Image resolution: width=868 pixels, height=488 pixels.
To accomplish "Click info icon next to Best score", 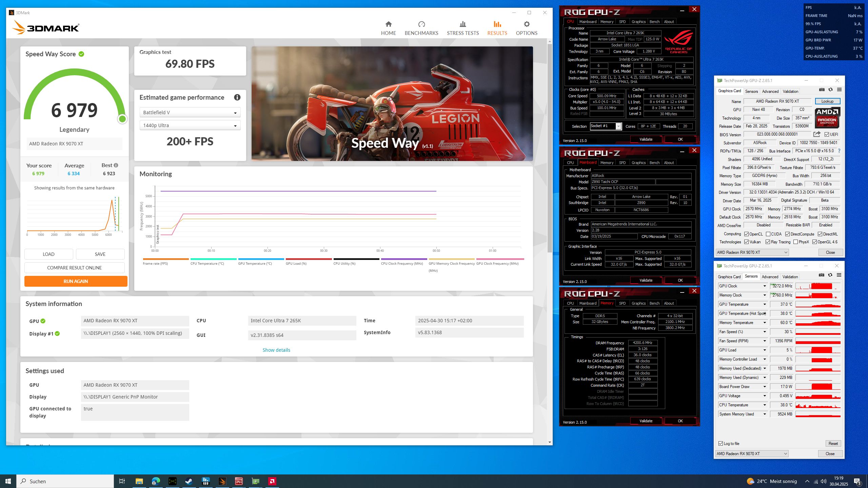I will [x=116, y=165].
